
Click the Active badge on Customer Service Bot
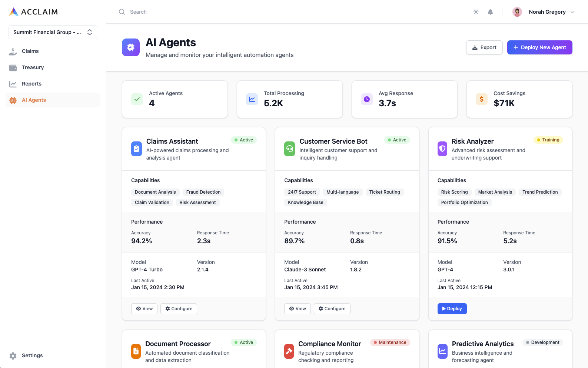[x=397, y=140]
